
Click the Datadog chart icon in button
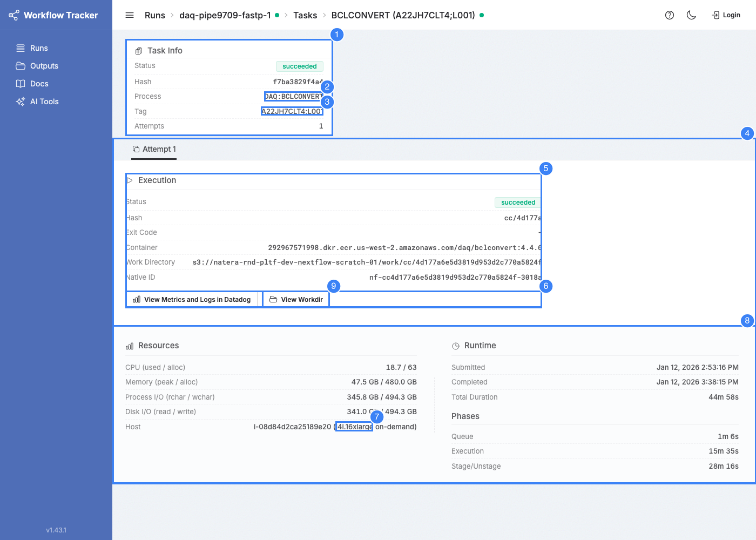pyautogui.click(x=137, y=299)
